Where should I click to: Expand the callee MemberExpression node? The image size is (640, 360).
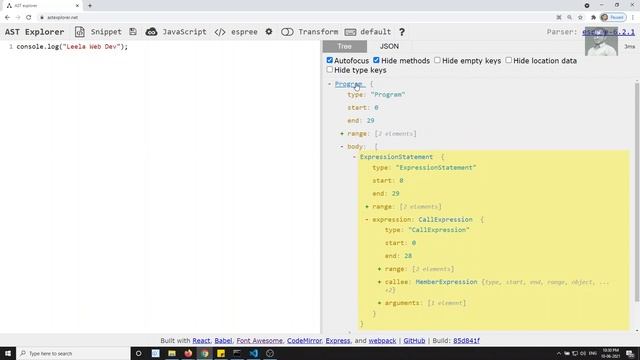(x=379, y=282)
